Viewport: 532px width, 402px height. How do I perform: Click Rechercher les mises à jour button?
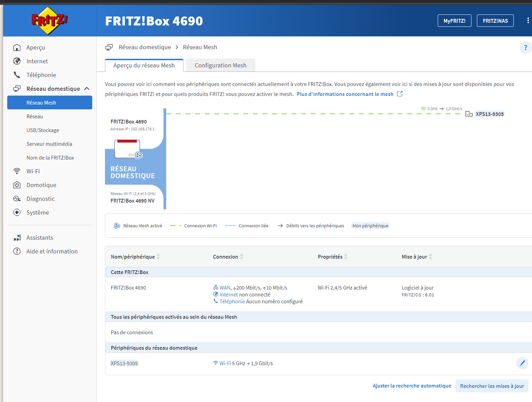click(492, 386)
